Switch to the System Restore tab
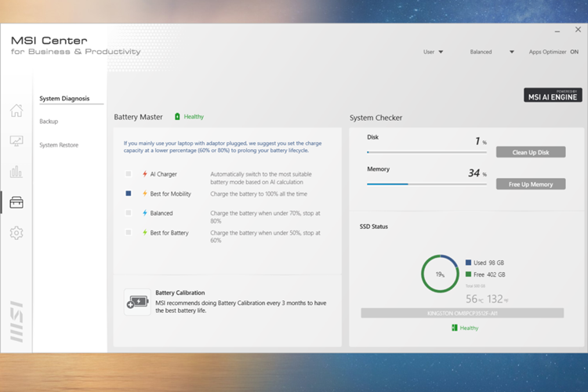 tap(59, 145)
